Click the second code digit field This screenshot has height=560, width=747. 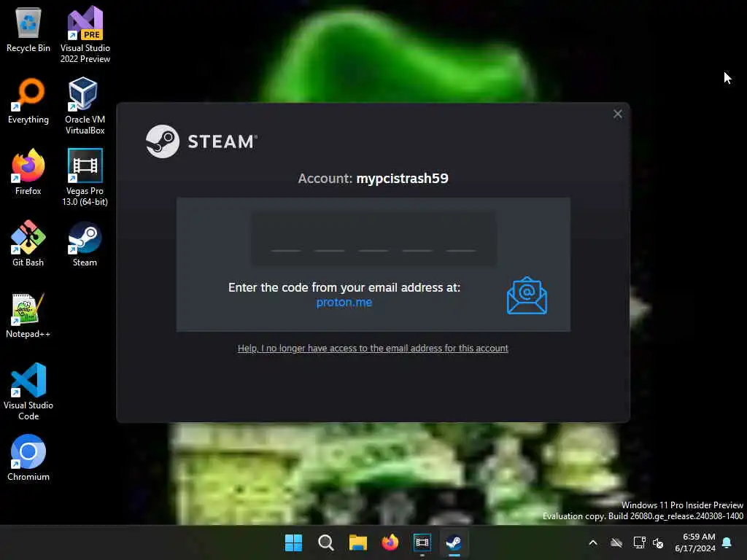pos(330,239)
